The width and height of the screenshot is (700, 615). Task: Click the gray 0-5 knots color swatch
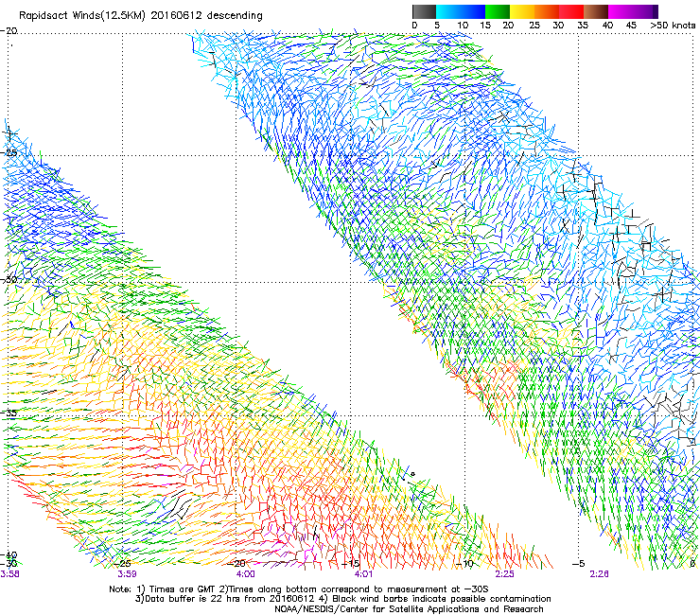pos(424,11)
